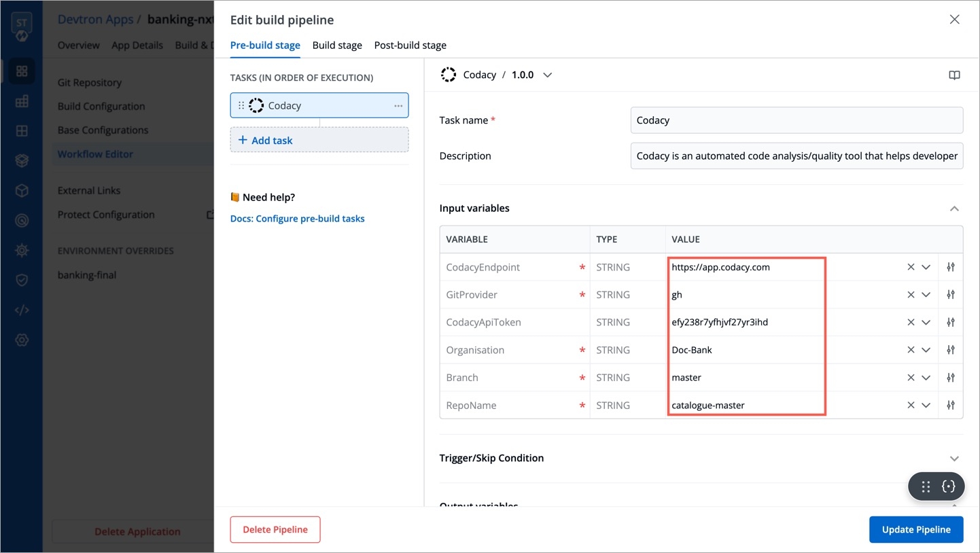Clear the Branch value with X icon
Viewport: 980px width, 553px height.
pyautogui.click(x=911, y=378)
